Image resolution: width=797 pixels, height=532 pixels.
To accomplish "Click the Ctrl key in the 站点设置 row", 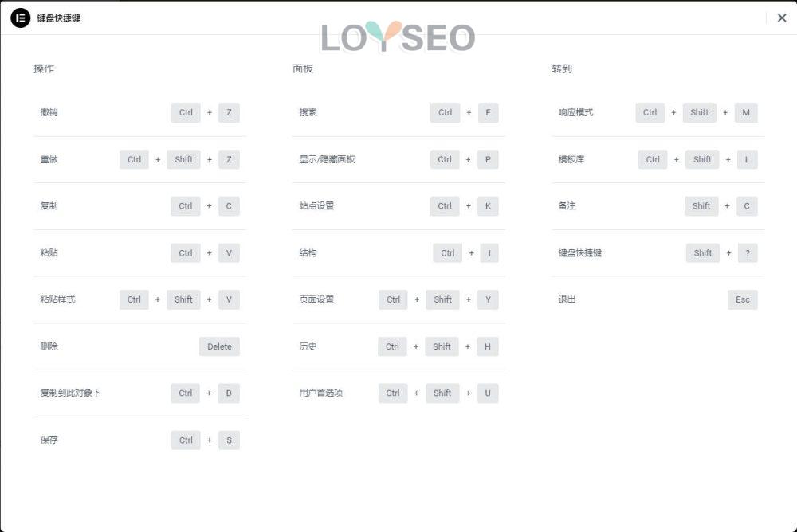I will [x=445, y=206].
